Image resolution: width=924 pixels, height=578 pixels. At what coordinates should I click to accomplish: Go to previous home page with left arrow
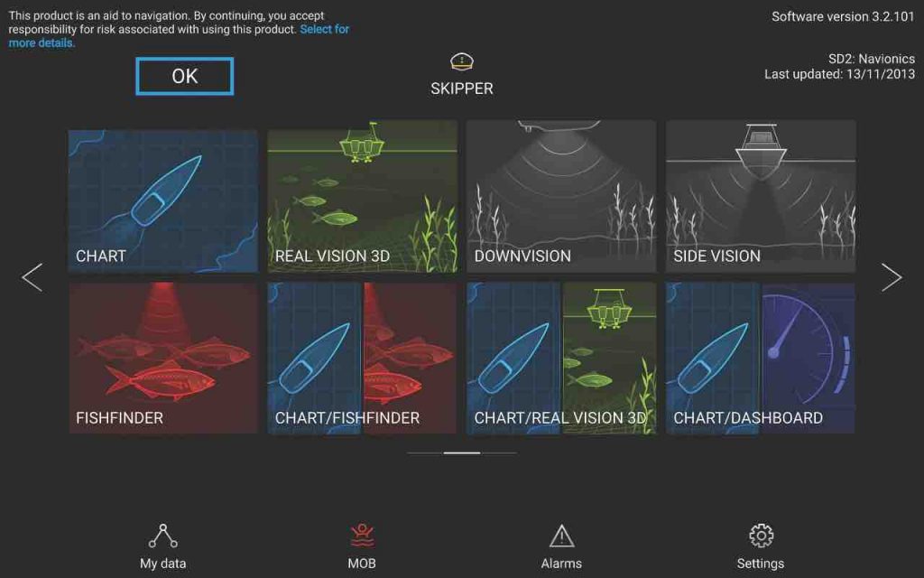click(32, 277)
